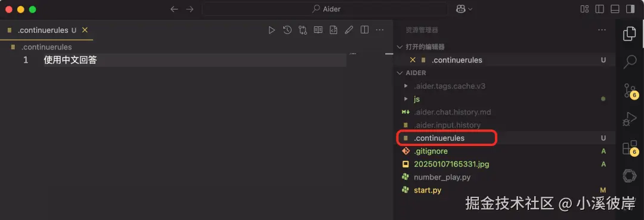This screenshot has height=220, width=644.
Task: Go back with the left arrow
Action: (174, 9)
